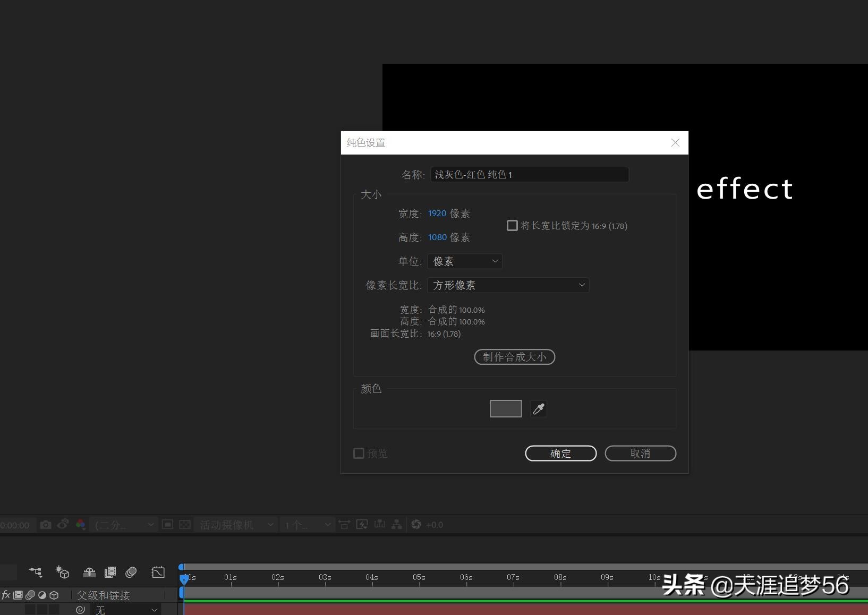Open channel and color management settings icon
This screenshot has height=615, width=868.
tap(81, 525)
